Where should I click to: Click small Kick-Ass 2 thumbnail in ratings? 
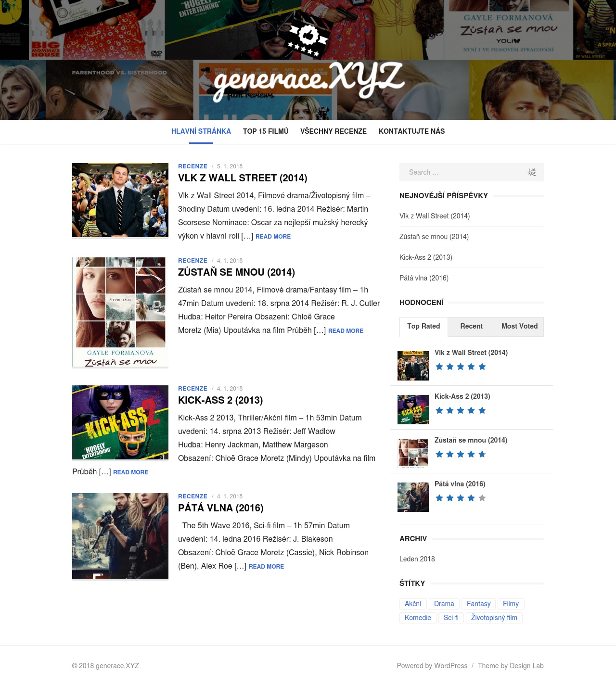(x=413, y=409)
